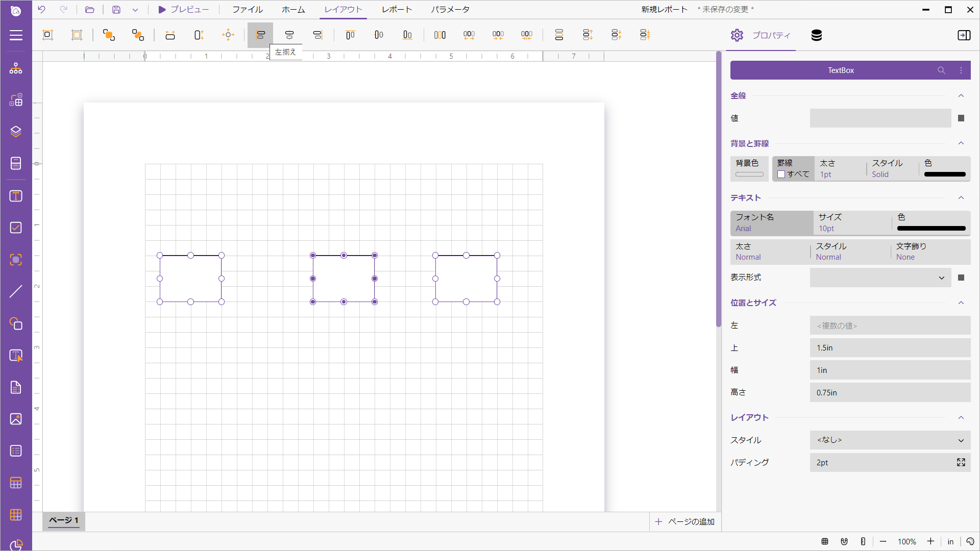Collapse the テキスト section
Image resolution: width=980 pixels, height=551 pixels.
coord(961,198)
